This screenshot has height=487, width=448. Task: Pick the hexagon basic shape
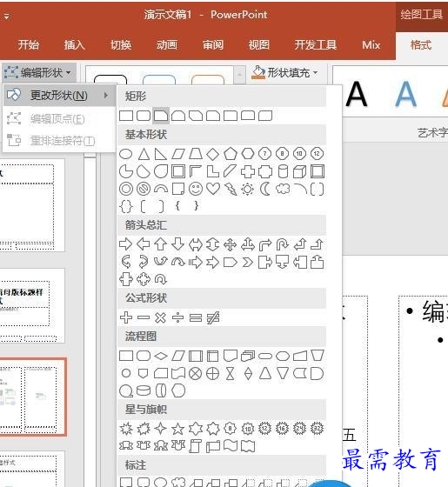[x=248, y=154]
